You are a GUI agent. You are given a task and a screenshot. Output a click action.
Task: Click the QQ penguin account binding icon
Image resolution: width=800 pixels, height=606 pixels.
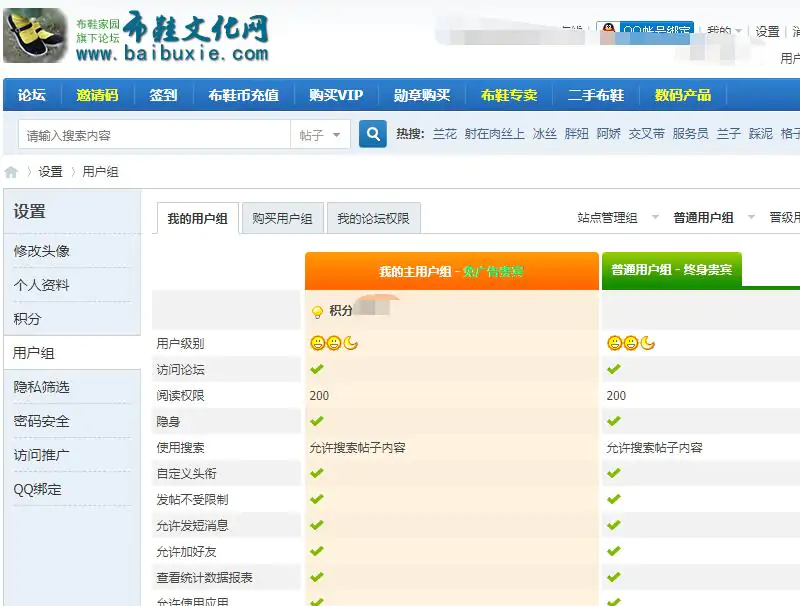coord(608,30)
